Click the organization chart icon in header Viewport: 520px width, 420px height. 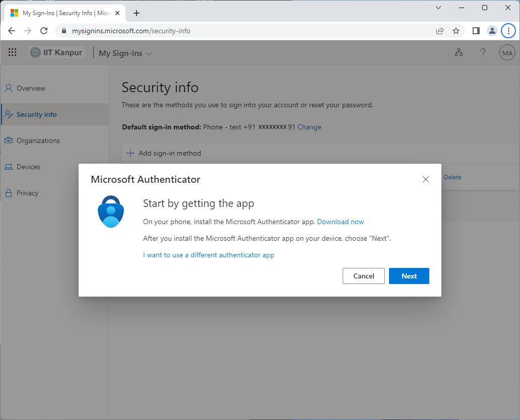459,52
